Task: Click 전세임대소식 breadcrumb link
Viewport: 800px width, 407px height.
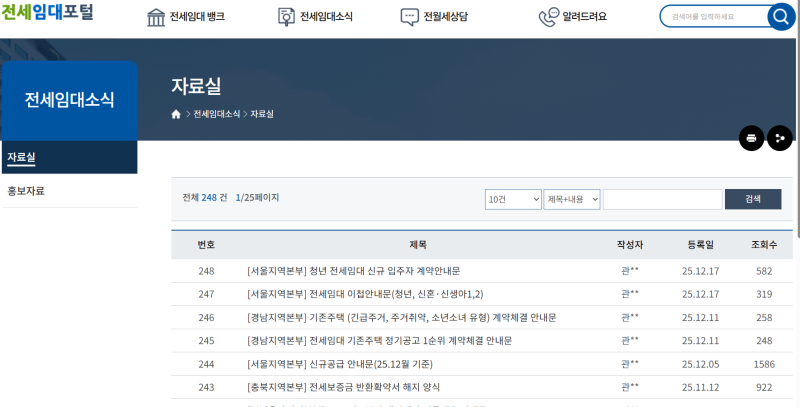Action: coord(216,114)
